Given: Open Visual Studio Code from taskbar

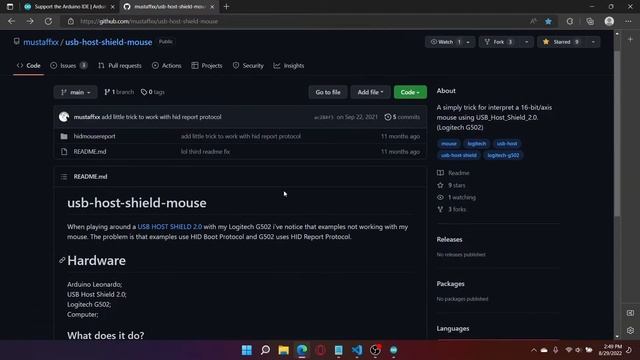Looking at the screenshot, I should 357,350.
